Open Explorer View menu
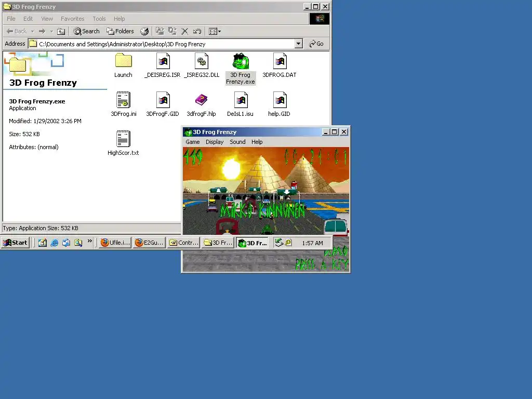The width and height of the screenshot is (532, 399). [47, 19]
